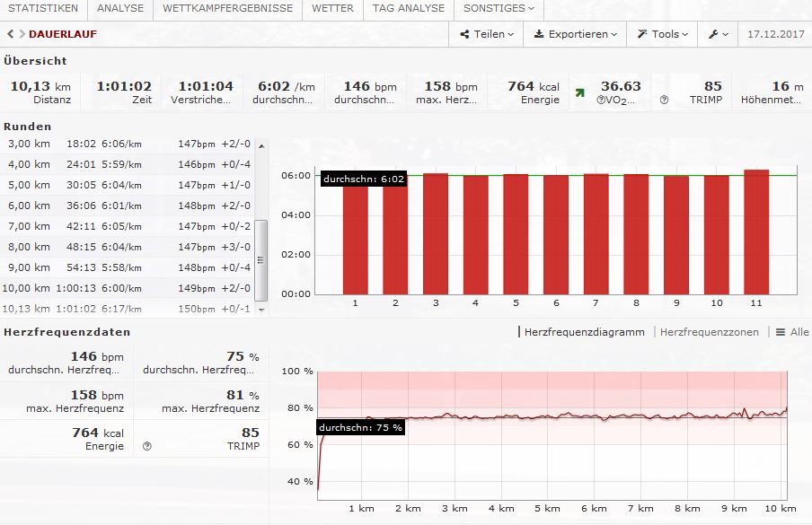Select the Tag Analyse tab
Viewport: 812px width, 525px height.
coord(408,8)
